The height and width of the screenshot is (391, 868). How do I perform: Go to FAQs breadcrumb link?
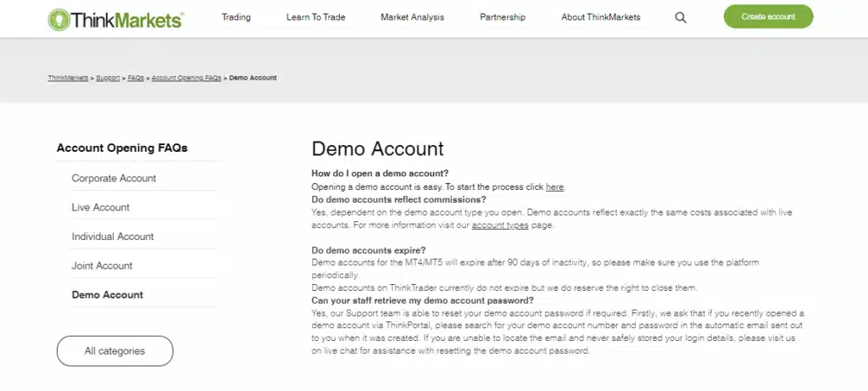[x=136, y=78]
